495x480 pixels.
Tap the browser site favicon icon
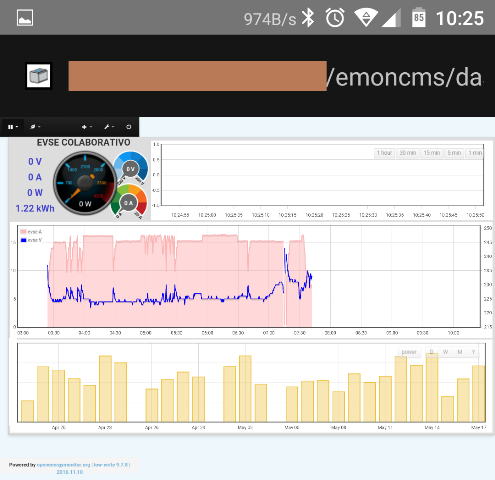(39, 76)
